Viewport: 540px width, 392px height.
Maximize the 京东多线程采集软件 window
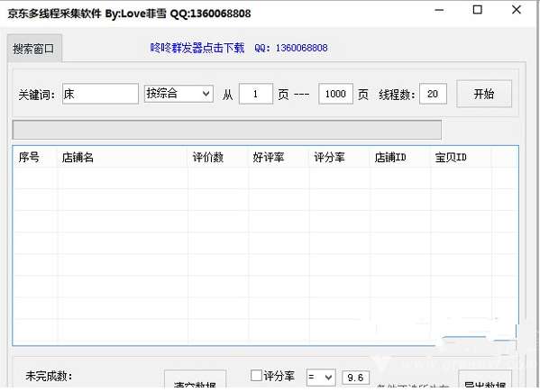477,10
